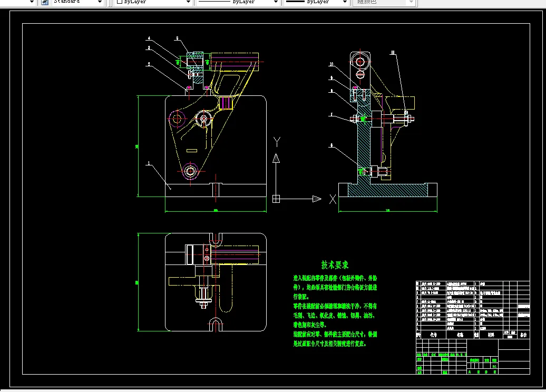Open the ByLayer linetype dropdown with thin line

pos(238,2)
